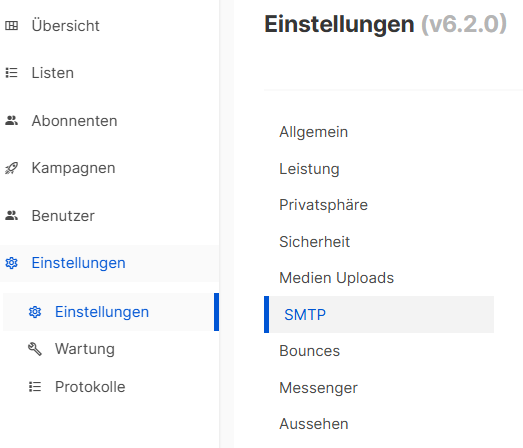Click the gear icon in the Einstellungen submenu
The image size is (523, 448).
pyautogui.click(x=35, y=312)
